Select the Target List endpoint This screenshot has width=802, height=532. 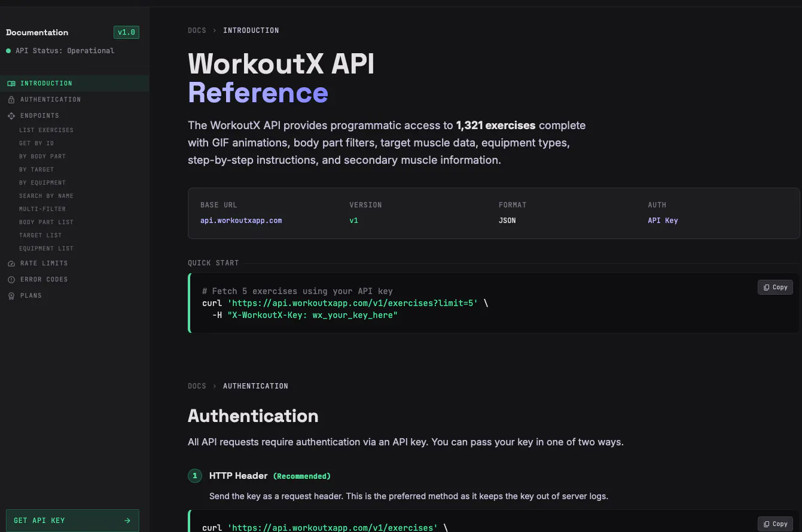(40, 236)
